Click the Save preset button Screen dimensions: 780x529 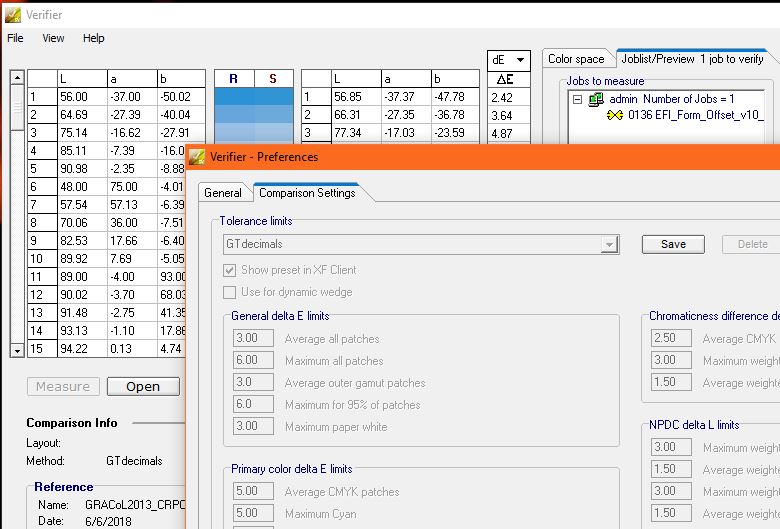(x=673, y=244)
